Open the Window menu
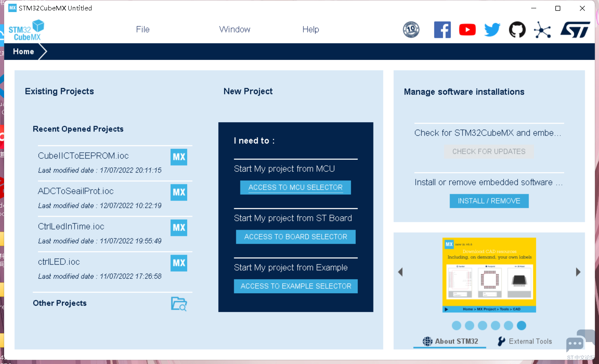The height and width of the screenshot is (364, 599). [235, 30]
